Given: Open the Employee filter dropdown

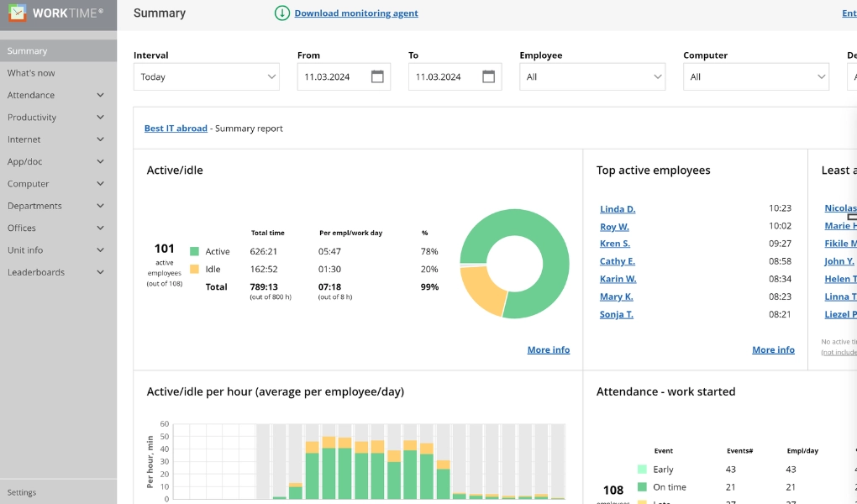Looking at the screenshot, I should coord(591,76).
